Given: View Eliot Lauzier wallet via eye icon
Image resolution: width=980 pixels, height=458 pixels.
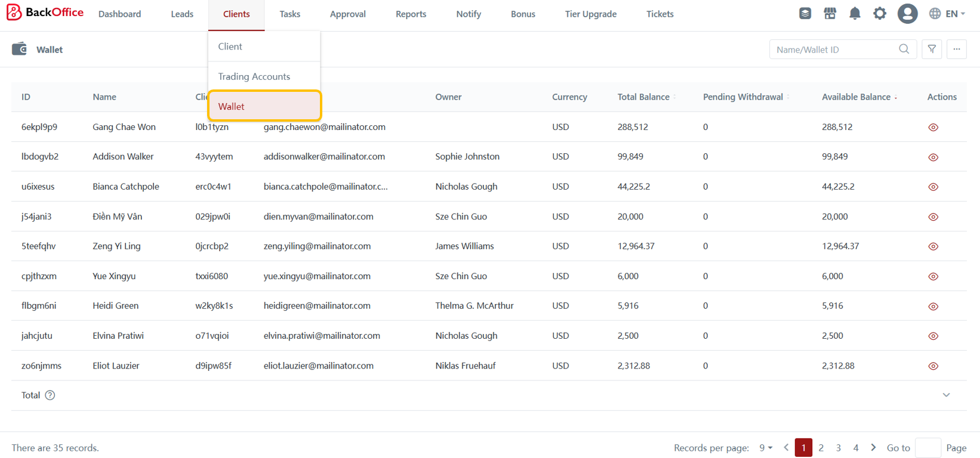Looking at the screenshot, I should pyautogui.click(x=933, y=366).
